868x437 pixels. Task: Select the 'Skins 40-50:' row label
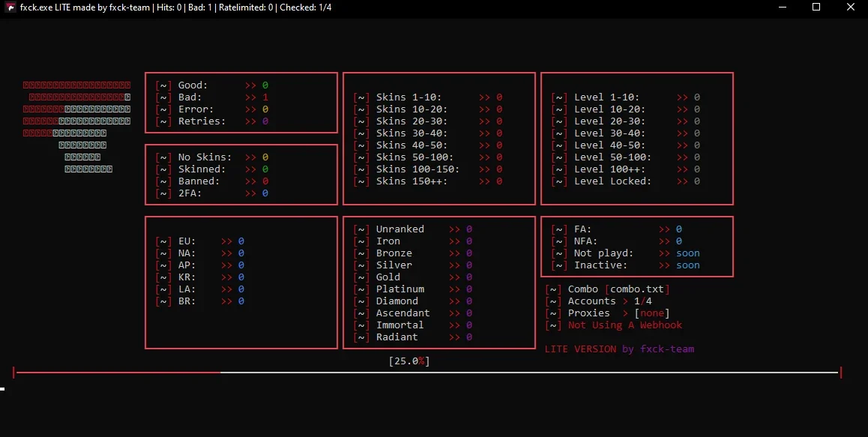click(412, 145)
